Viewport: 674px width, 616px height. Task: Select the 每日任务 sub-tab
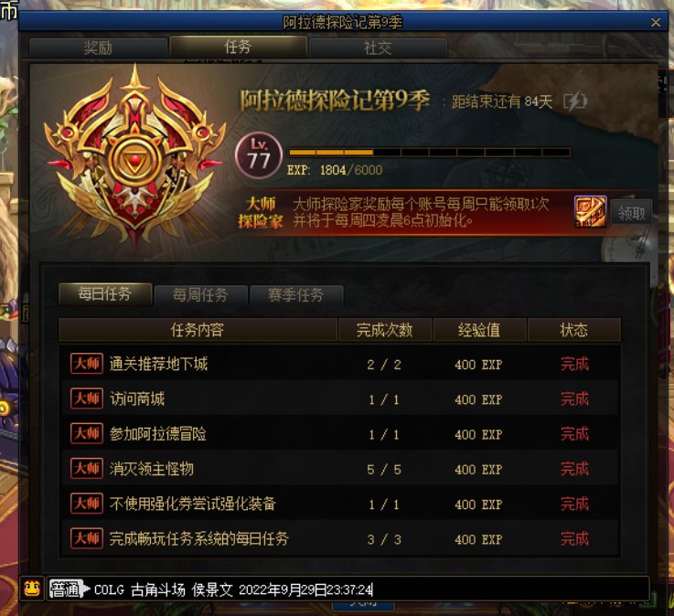[105, 294]
